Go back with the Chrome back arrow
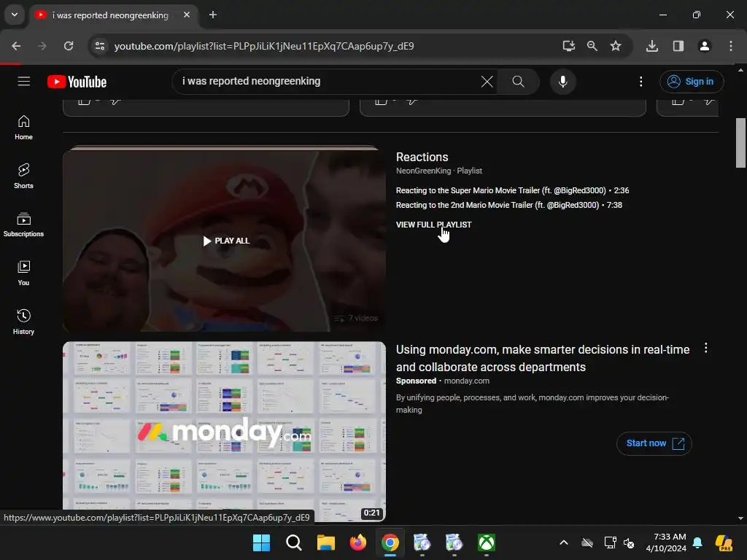 pyautogui.click(x=16, y=46)
